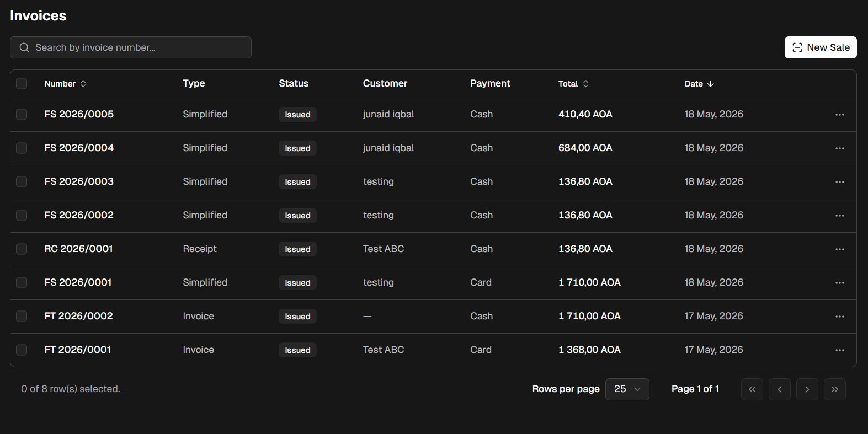This screenshot has height=434, width=868.
Task: Click the 1 368,00 AOA total
Action: (589, 350)
